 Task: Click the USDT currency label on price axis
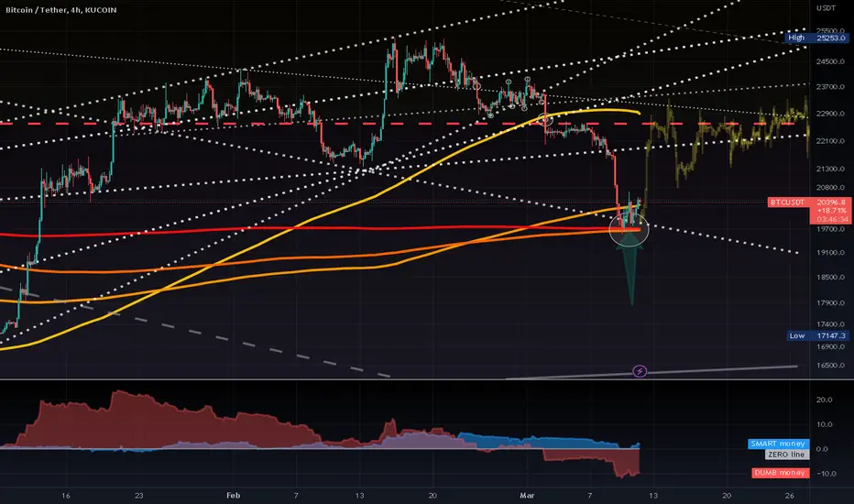[826, 8]
